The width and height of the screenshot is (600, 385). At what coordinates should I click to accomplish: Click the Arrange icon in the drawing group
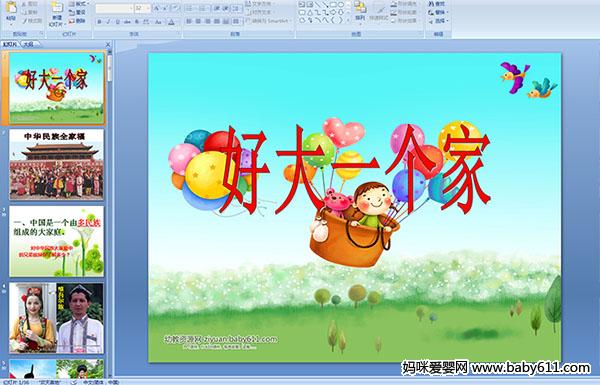click(x=360, y=8)
